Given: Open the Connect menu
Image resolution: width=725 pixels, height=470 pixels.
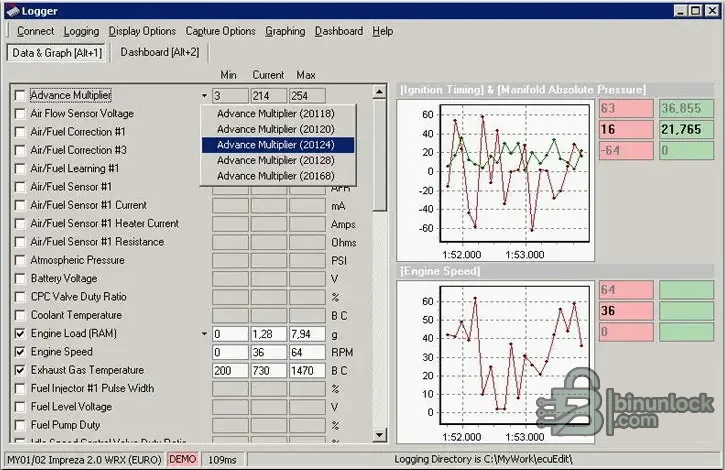Looking at the screenshot, I should coord(35,31).
